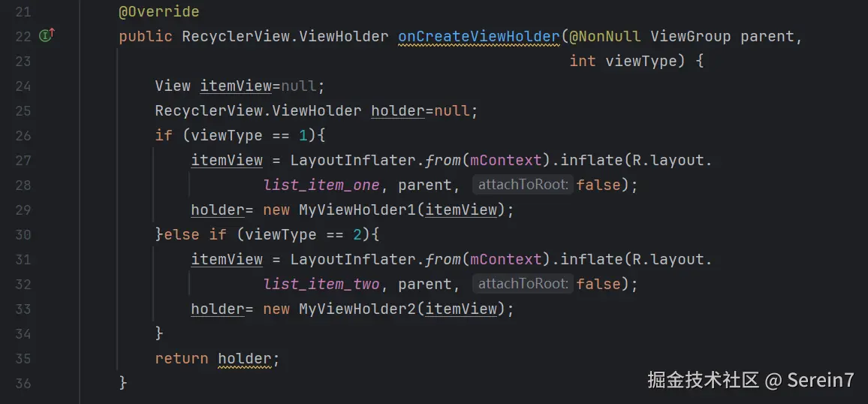Click the closing brace on line 34
868x404 pixels.
159,333
